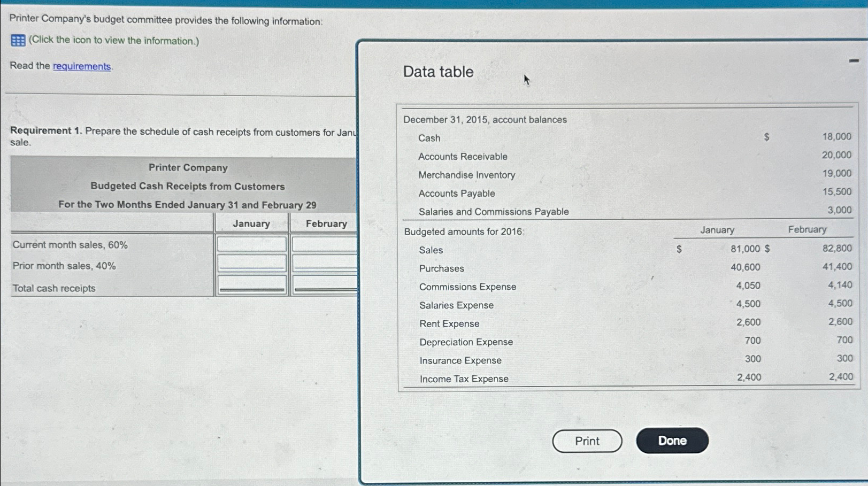Click February column header in receipts schedule

point(326,223)
